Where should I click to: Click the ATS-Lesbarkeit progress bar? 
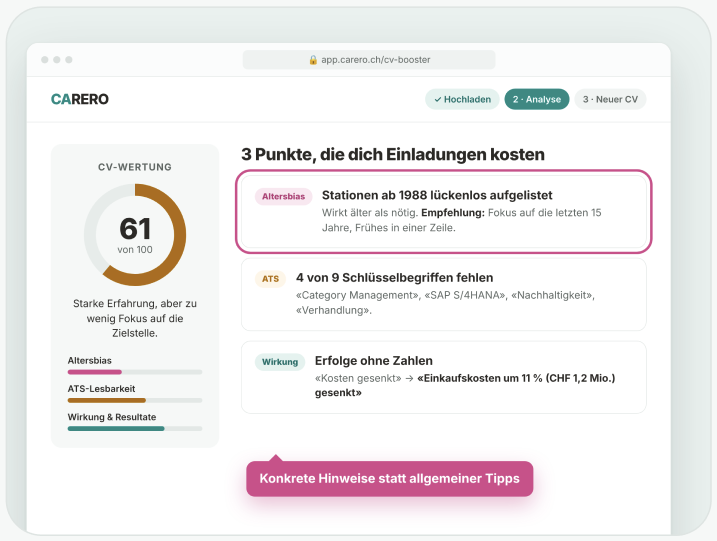pos(135,400)
